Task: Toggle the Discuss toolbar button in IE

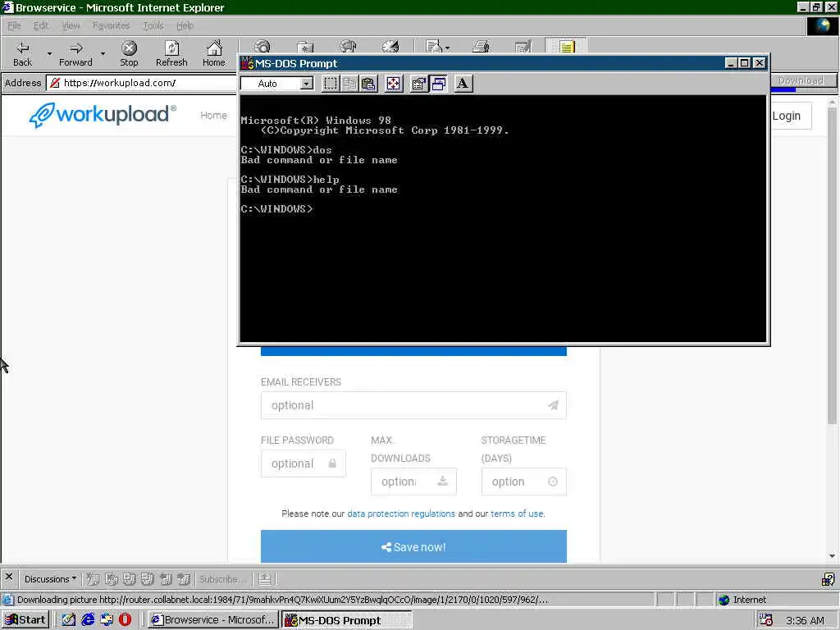Action: coord(566,46)
